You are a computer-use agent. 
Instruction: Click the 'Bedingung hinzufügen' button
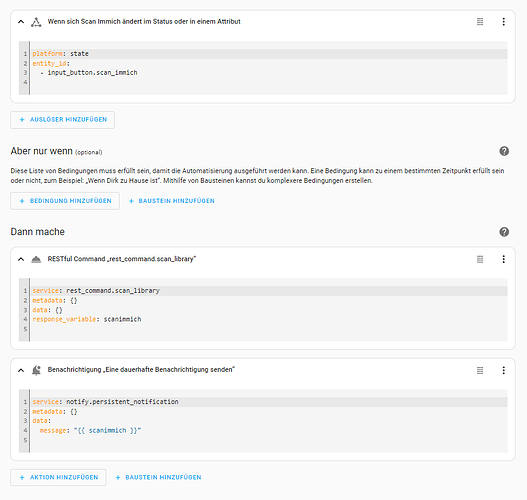click(x=65, y=201)
